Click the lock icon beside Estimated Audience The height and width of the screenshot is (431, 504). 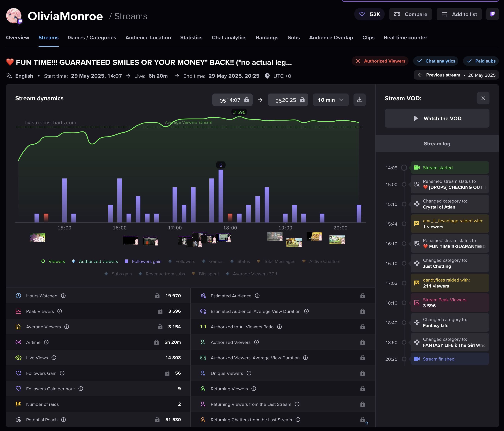[362, 296]
